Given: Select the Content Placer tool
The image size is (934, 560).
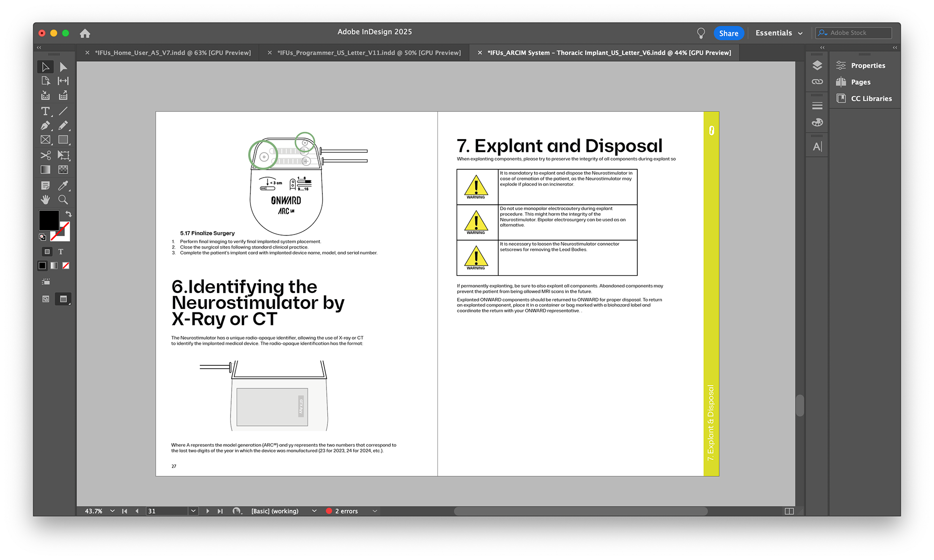Looking at the screenshot, I should pyautogui.click(x=63, y=95).
